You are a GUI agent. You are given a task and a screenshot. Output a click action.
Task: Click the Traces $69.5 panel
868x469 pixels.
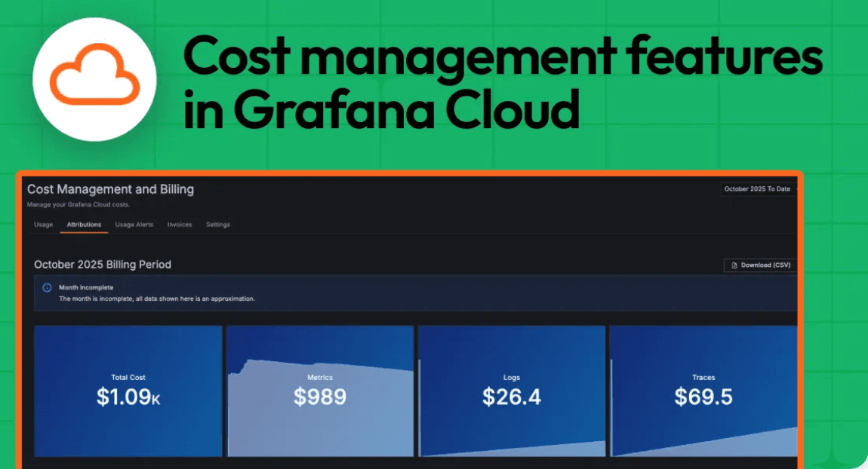(x=703, y=391)
